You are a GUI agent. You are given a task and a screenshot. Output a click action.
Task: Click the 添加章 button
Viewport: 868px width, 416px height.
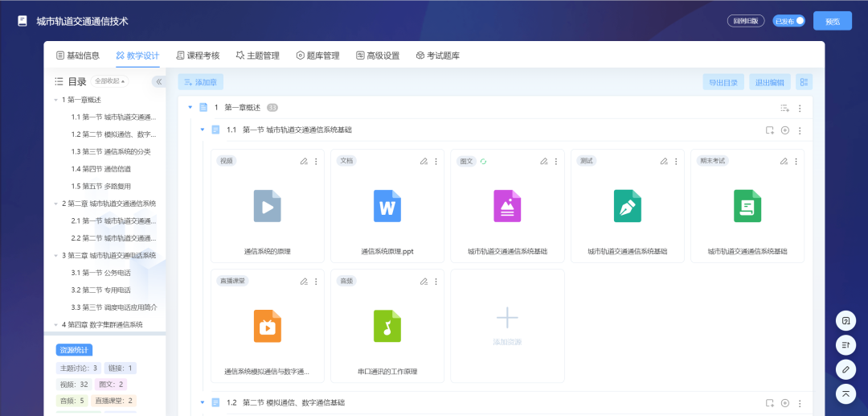[200, 82]
